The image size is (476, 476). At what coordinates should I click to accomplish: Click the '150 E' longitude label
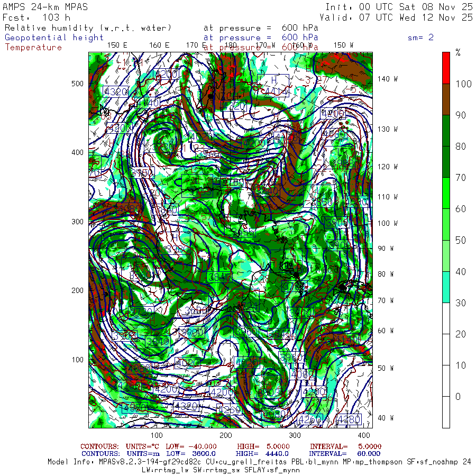[117, 45]
